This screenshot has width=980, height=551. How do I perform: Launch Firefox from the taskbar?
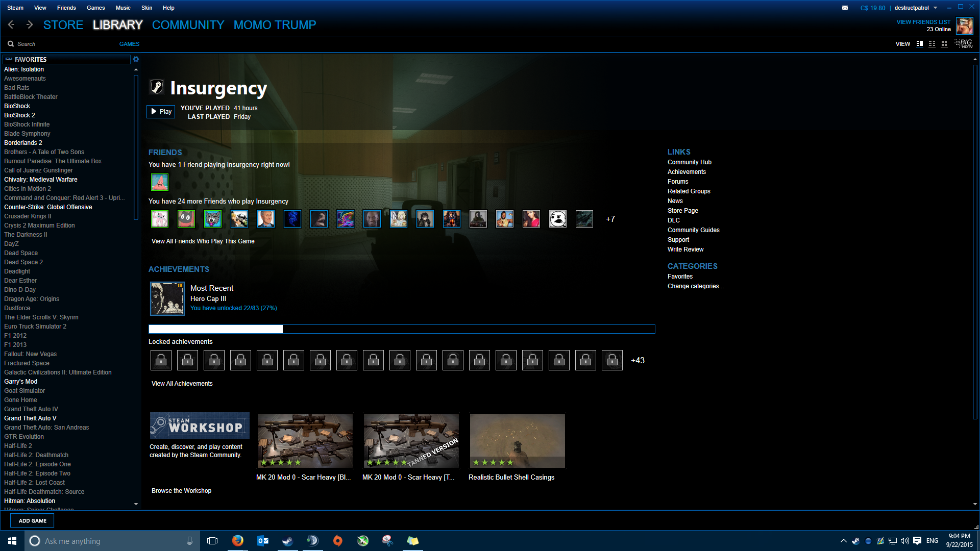(x=238, y=541)
